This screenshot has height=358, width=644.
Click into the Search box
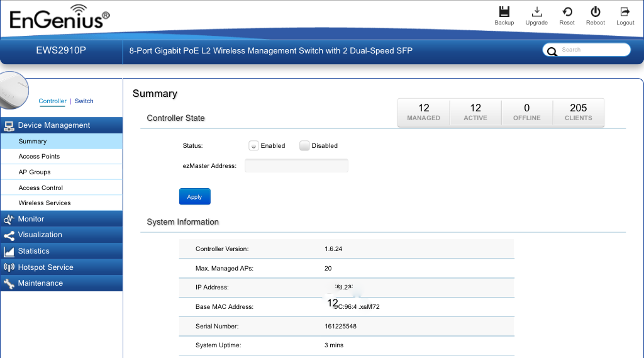click(x=587, y=50)
